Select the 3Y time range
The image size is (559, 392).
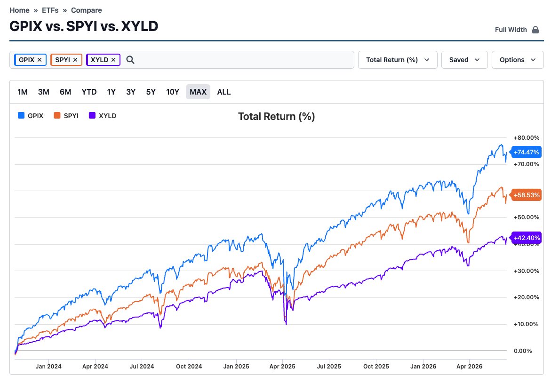tap(131, 92)
